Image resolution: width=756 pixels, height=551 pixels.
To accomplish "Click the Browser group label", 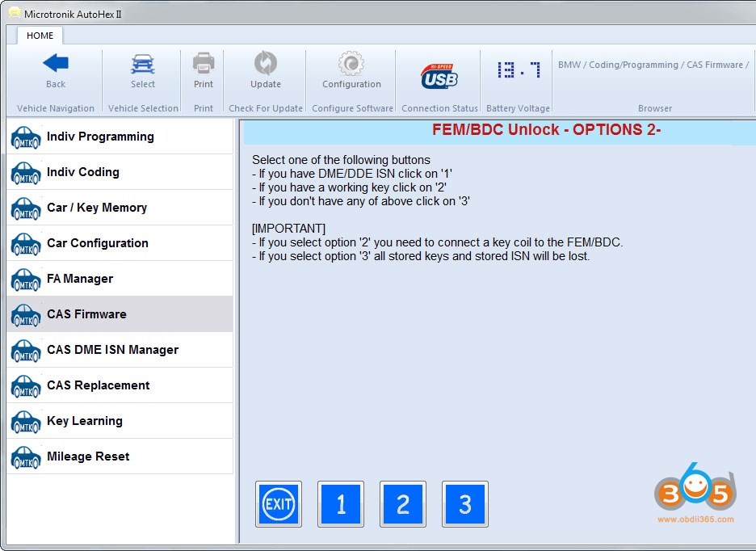I will [655, 108].
